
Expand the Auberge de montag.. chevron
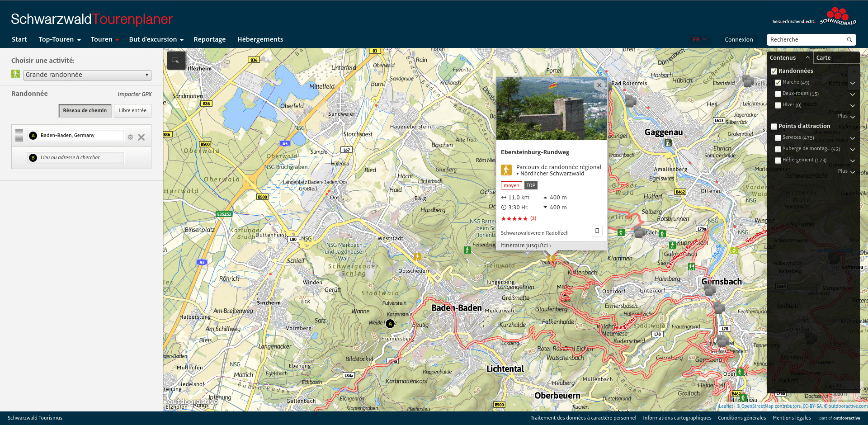click(x=853, y=150)
